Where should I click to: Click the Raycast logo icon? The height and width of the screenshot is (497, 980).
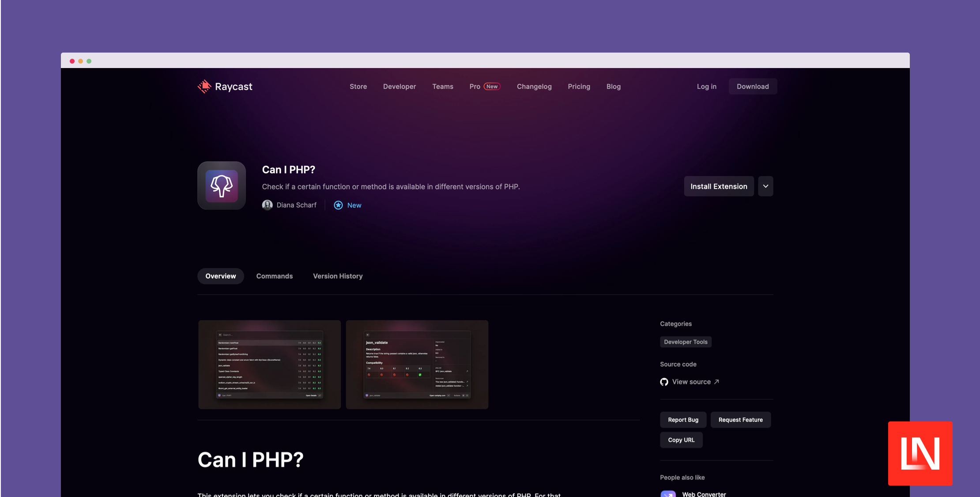point(204,87)
